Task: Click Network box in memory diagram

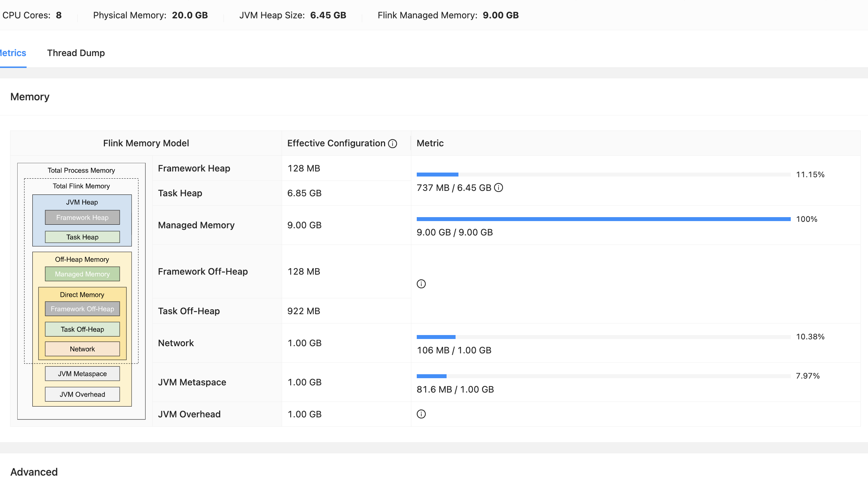Action: click(82, 349)
